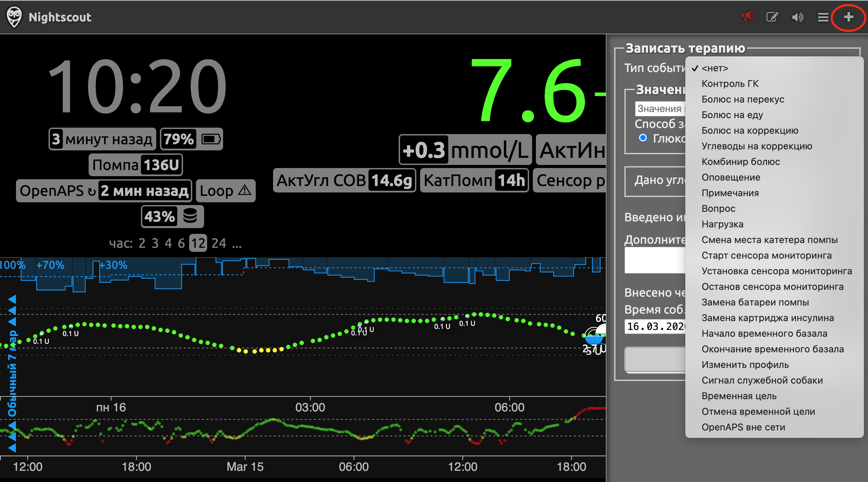Click the event date field 16.03

point(655,326)
